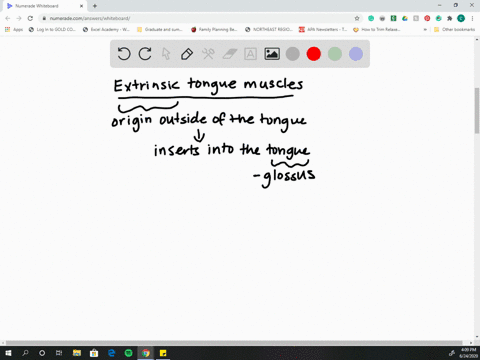
Task: Bookmark this page with the star
Action: (357, 18)
